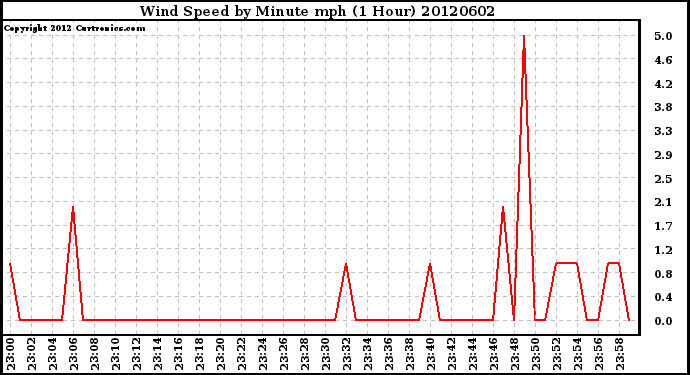
Task: Click the 3.8 y-axis label
Action: (663, 107)
